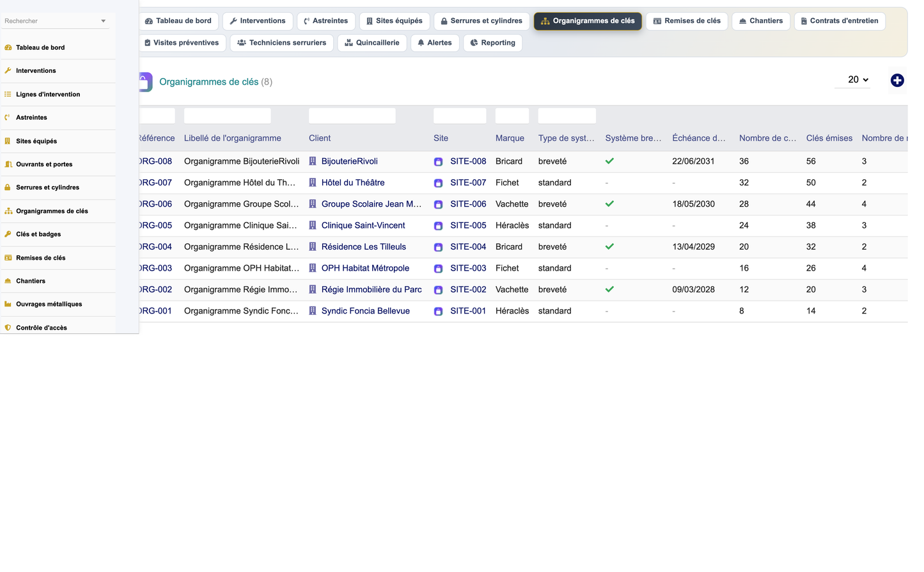Viewport: 924px width, 572px height.
Task: Click the Tableau de bord sidebar gauge icon
Action: [x=8, y=47]
